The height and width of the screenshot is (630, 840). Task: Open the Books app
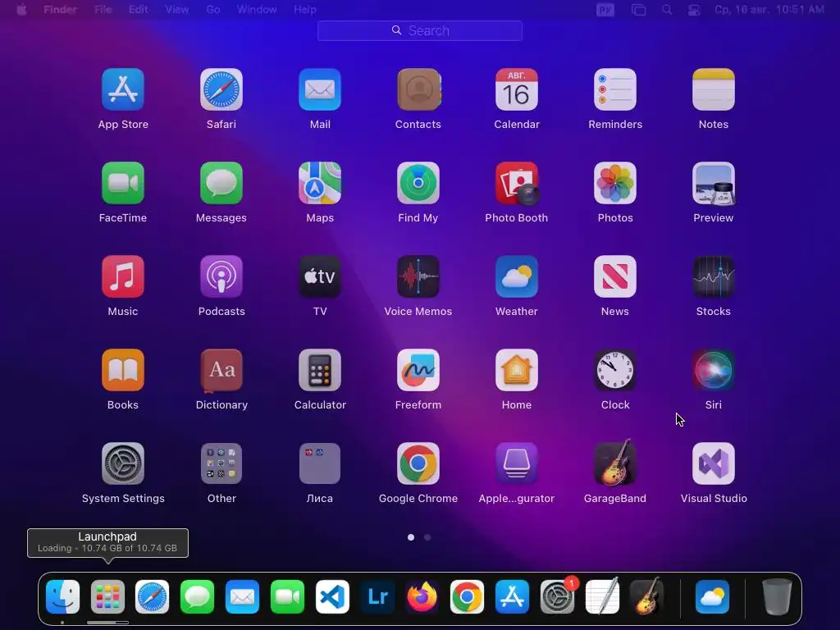(x=123, y=370)
